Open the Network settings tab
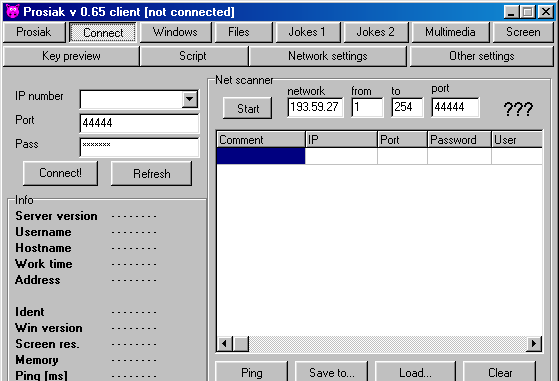Viewport: 559px width, 381px height. pos(328,56)
